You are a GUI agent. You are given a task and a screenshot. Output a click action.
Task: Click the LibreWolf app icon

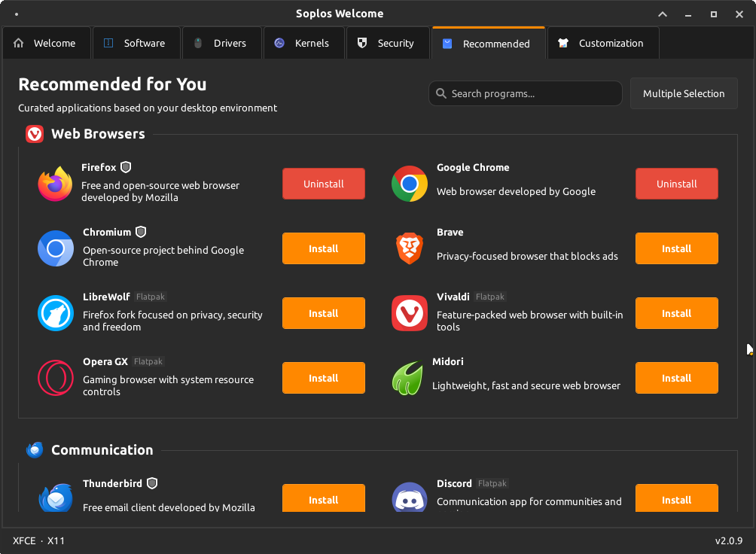56,313
